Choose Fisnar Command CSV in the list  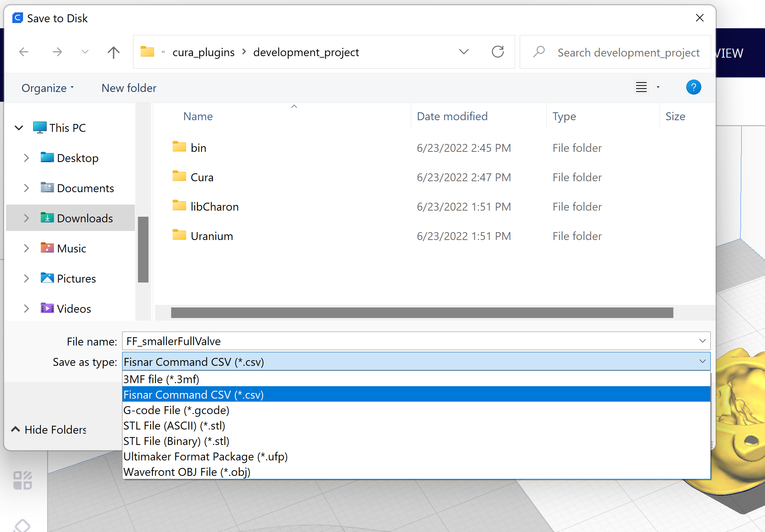tap(416, 394)
